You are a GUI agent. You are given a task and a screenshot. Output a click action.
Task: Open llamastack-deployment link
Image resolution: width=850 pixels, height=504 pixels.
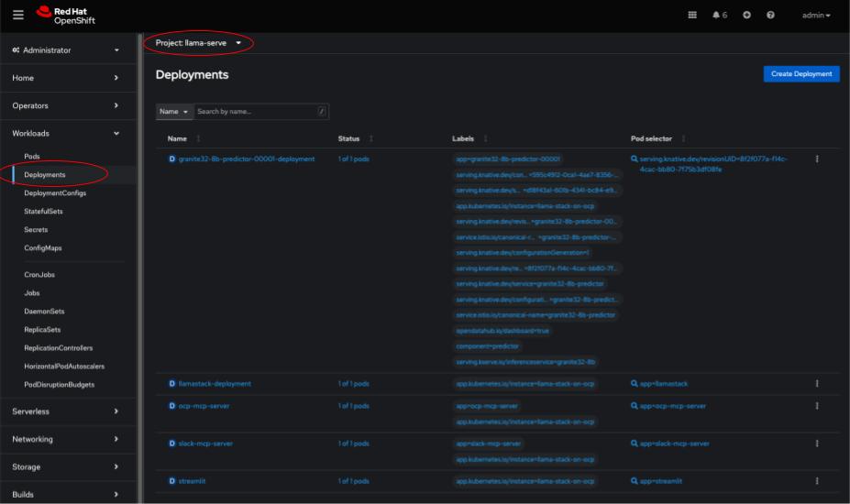pyautogui.click(x=215, y=384)
